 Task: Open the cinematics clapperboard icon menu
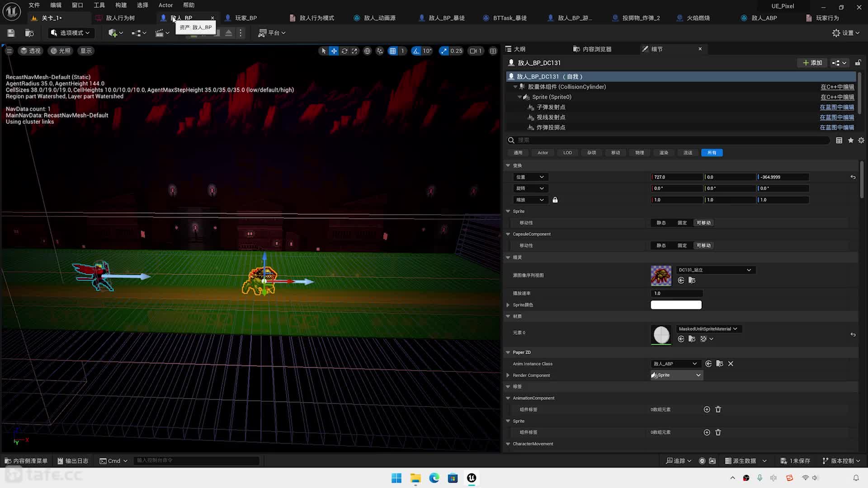[x=162, y=33]
